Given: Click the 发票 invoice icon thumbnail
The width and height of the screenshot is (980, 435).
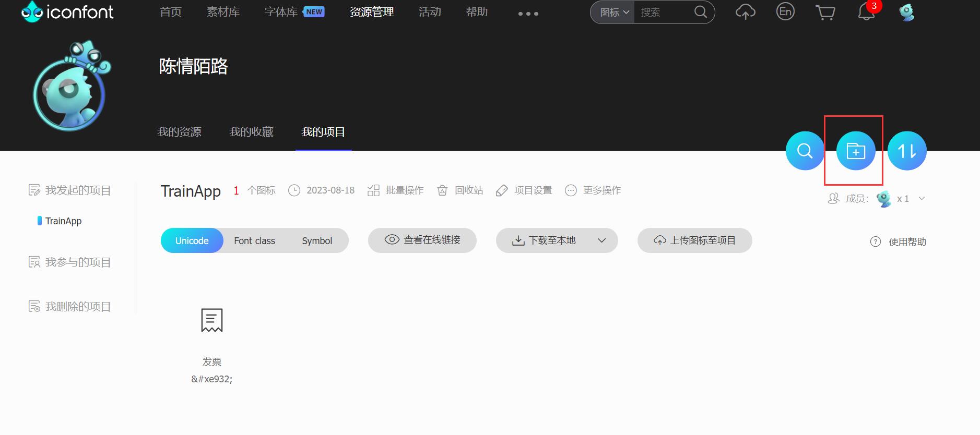Looking at the screenshot, I should [x=211, y=320].
